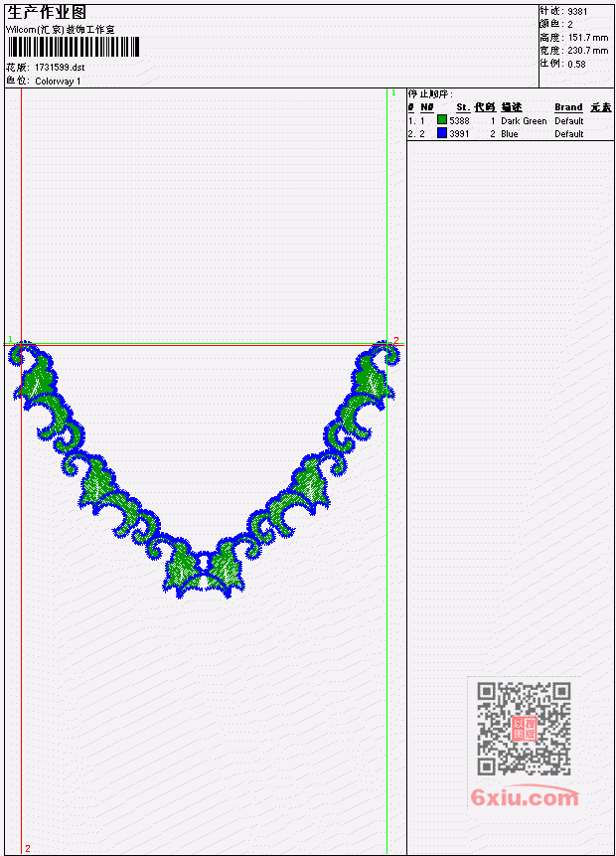
Task: Click the "停止顺序:" stop sequence heading
Action: tap(431, 94)
